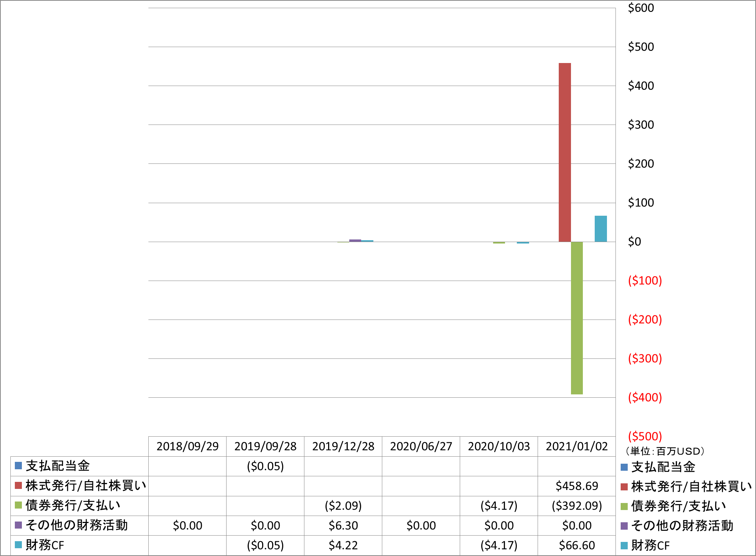Click the ($2.09) value cell
This screenshot has height=556, width=756.
[343, 506]
